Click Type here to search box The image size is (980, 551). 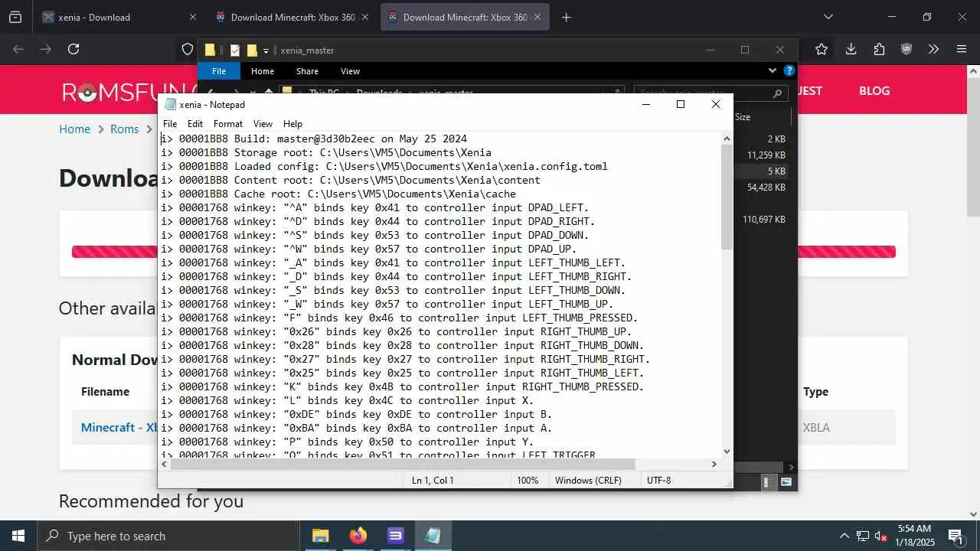168,536
